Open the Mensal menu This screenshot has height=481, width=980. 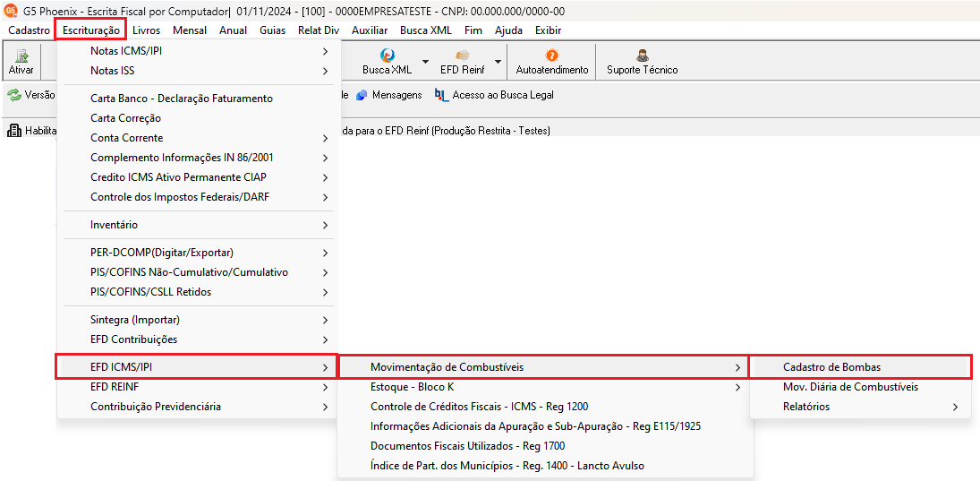190,30
